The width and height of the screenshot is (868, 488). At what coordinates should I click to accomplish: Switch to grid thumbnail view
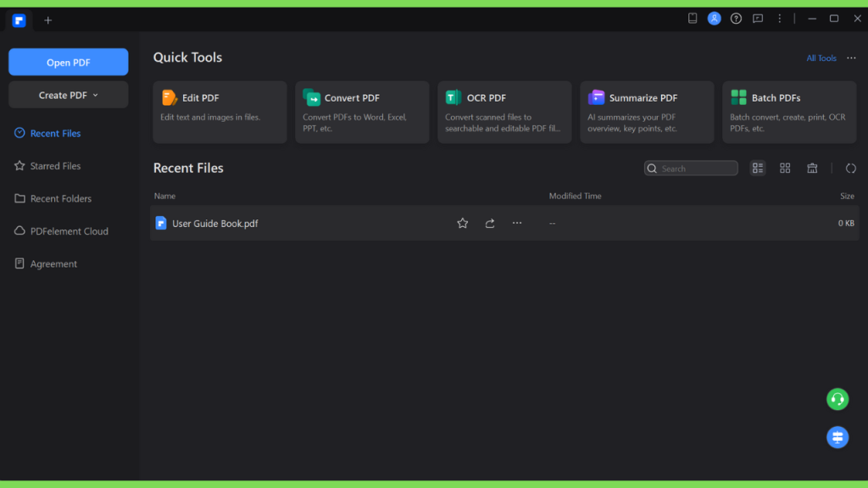pyautogui.click(x=785, y=169)
